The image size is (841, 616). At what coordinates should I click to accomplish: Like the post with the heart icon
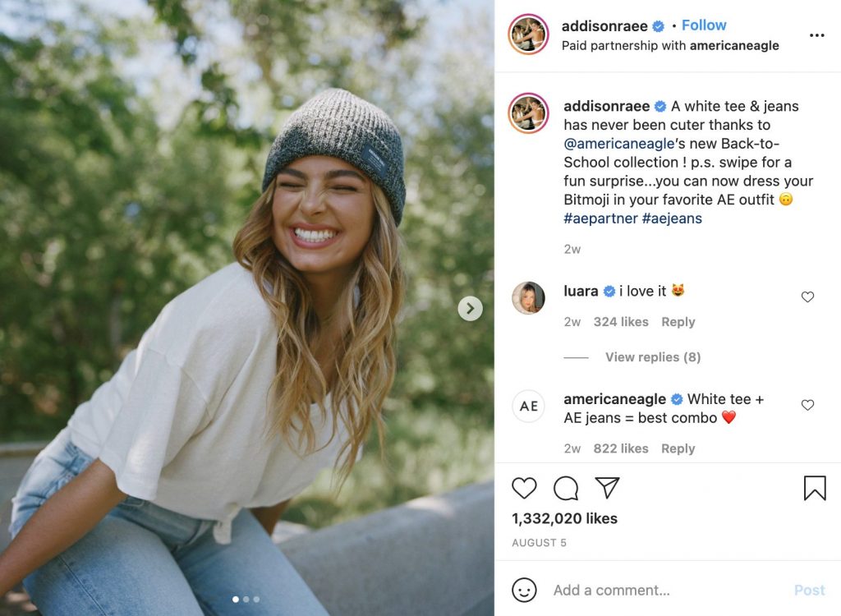click(x=524, y=488)
